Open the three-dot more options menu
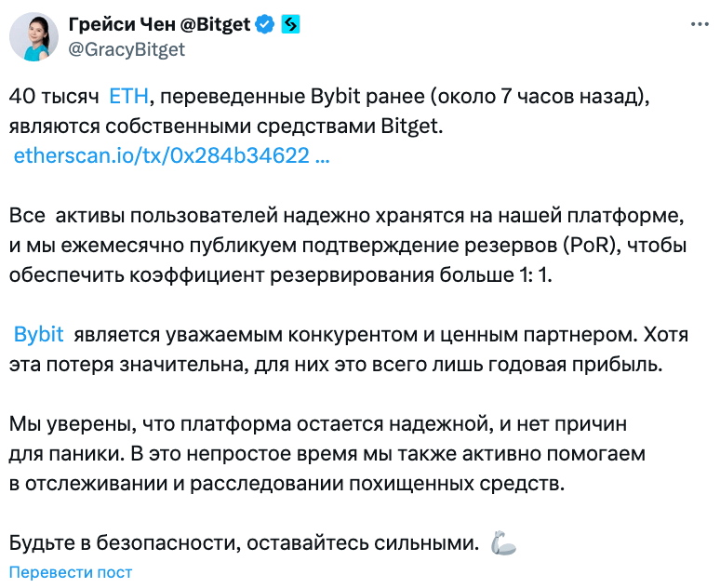The image size is (720, 588). (x=700, y=24)
